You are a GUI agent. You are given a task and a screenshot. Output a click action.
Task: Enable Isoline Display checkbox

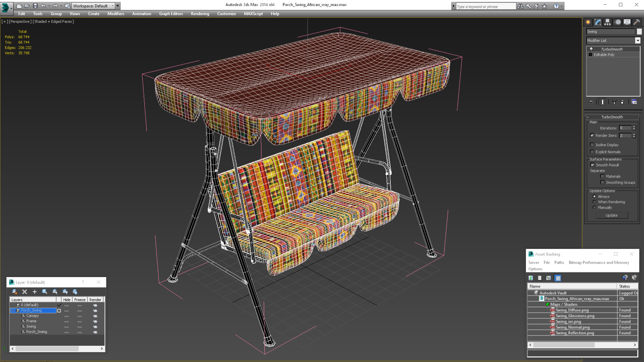pyautogui.click(x=592, y=145)
